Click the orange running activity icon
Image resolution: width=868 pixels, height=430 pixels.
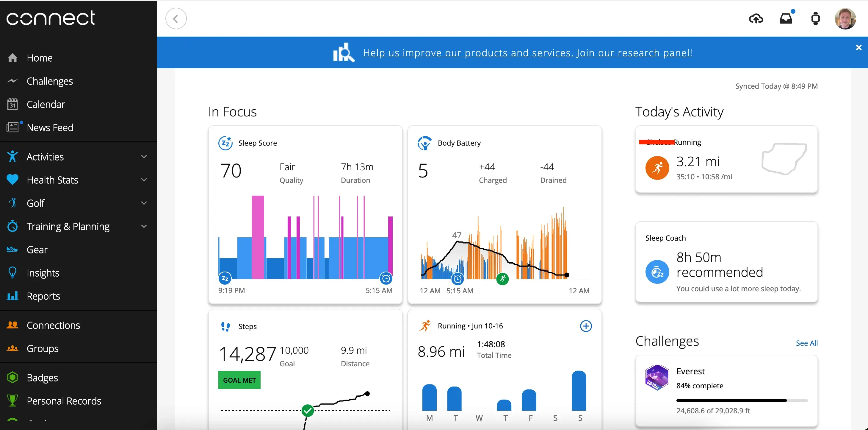point(657,168)
